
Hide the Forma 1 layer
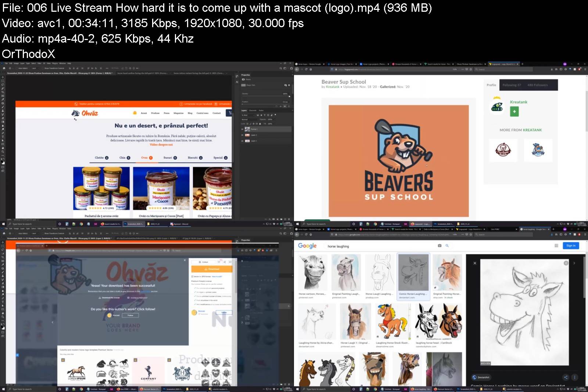point(242,129)
